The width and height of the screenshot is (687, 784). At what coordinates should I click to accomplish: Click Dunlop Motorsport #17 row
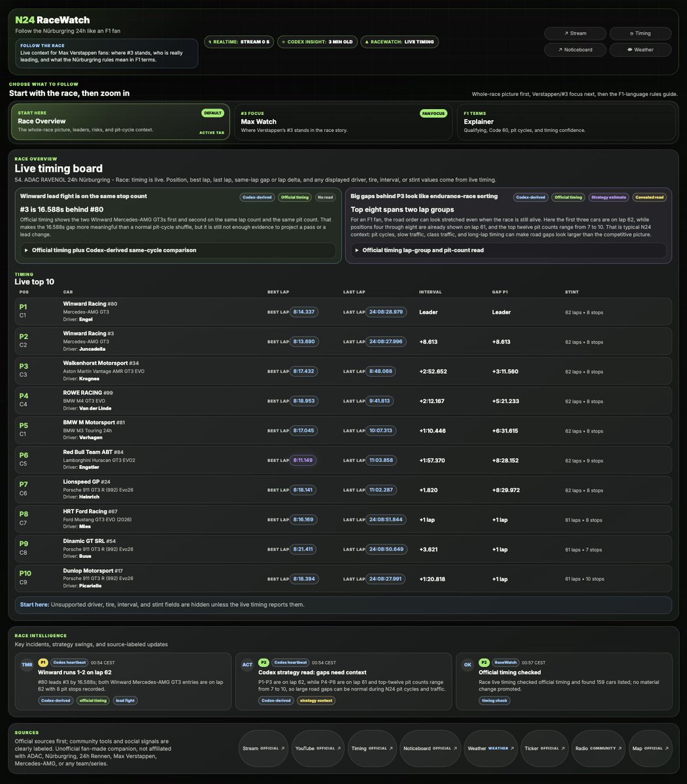pos(343,579)
